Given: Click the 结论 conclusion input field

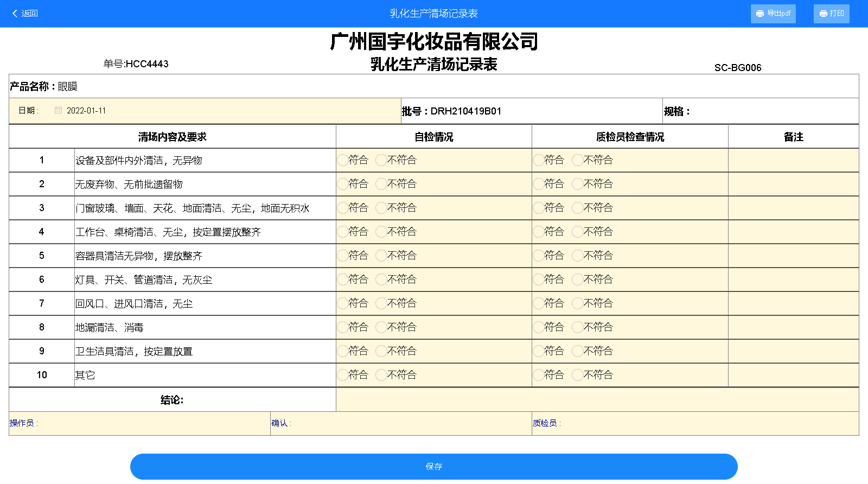Looking at the screenshot, I should point(597,400).
